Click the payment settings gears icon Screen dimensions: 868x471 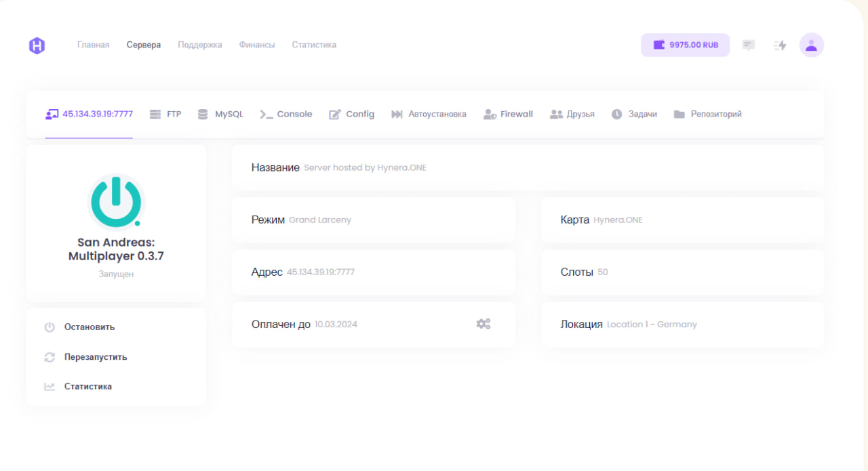483,324
